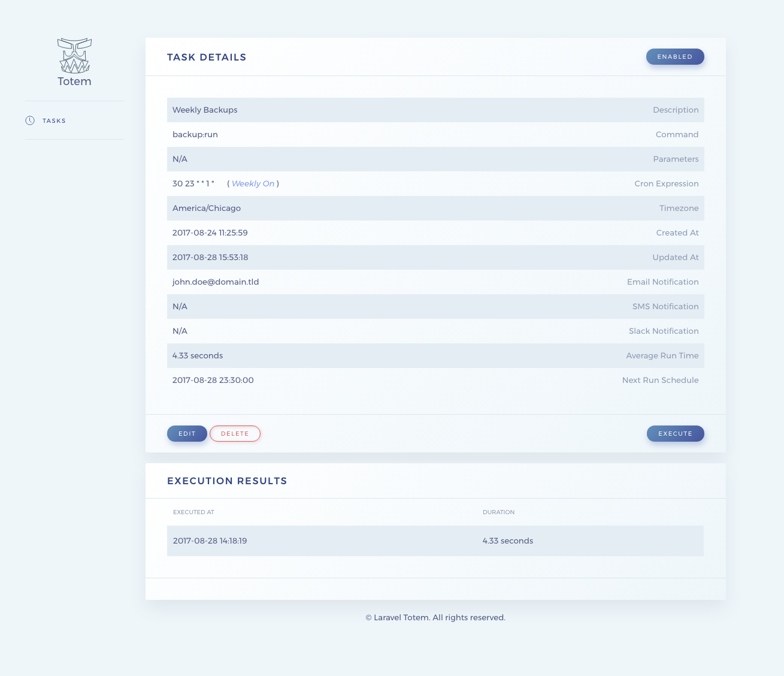The height and width of the screenshot is (676, 784).
Task: Select the Task Details heading
Action: tap(207, 57)
